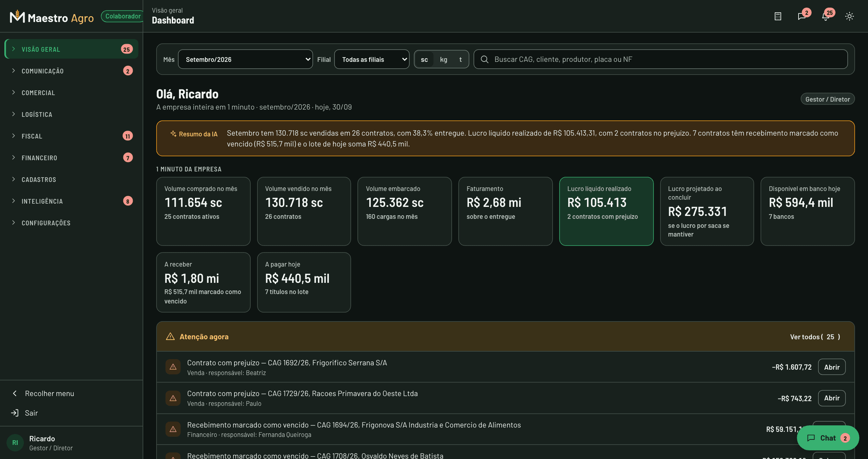Open messages icon with badge 2
Image resolution: width=868 pixels, height=459 pixels.
point(802,16)
